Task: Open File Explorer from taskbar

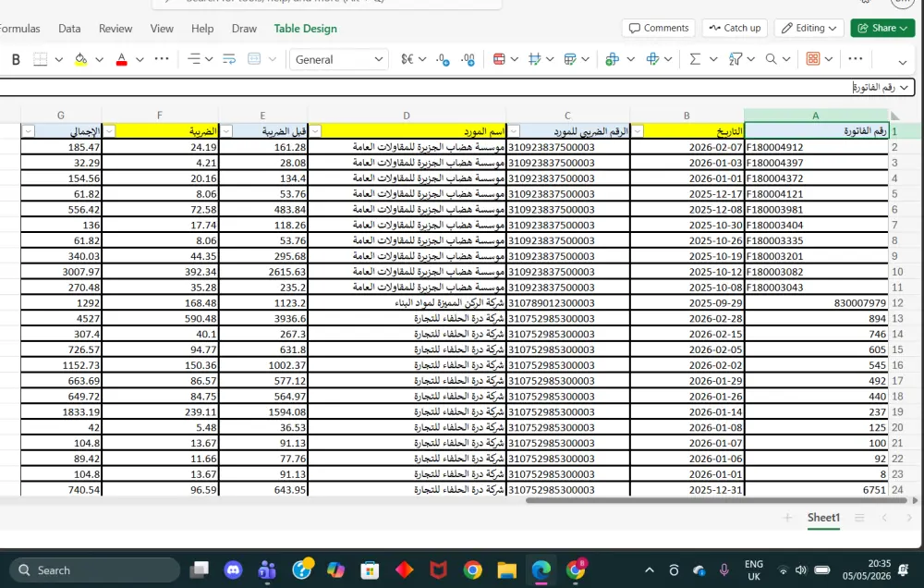Action: click(x=506, y=570)
